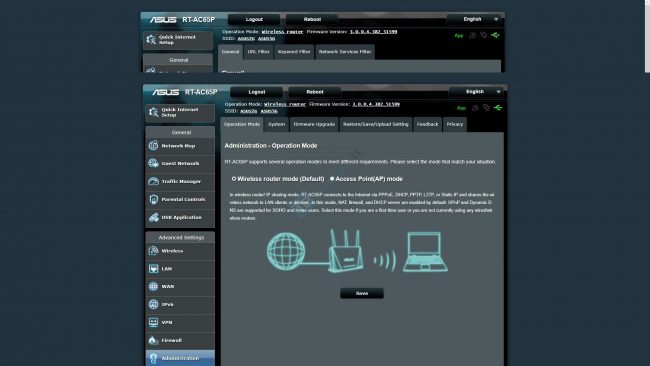Select Access Point(AP) mode radio
The height and width of the screenshot is (366, 650).
[x=332, y=179]
